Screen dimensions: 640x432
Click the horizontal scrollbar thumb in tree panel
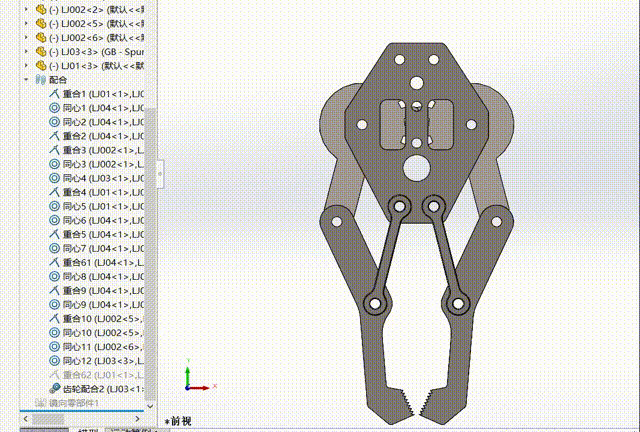pyautogui.click(x=48, y=419)
